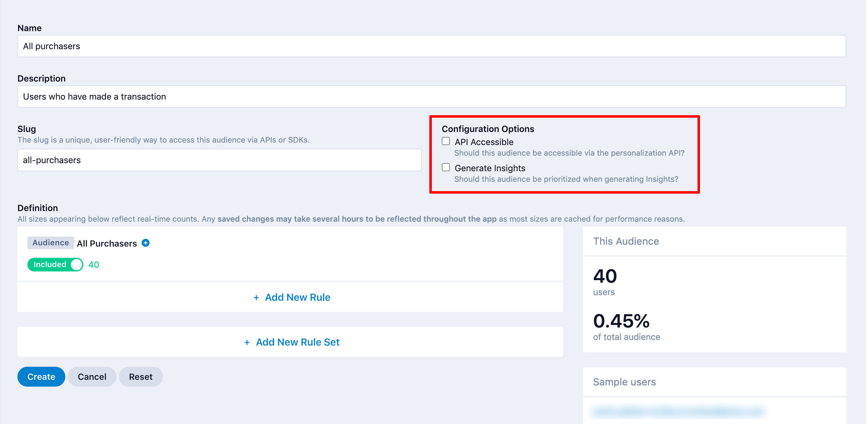
Task: Enable API Accessible checkbox
Action: [x=446, y=141]
